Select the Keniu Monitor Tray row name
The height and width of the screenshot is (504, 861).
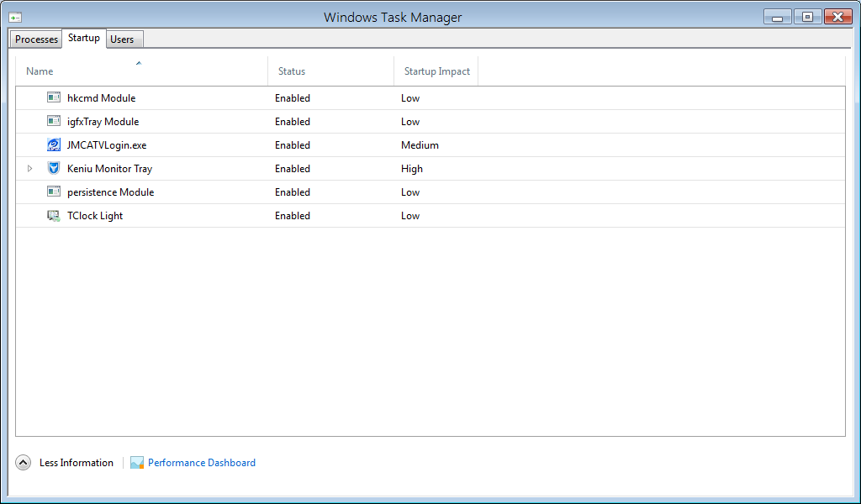110,169
